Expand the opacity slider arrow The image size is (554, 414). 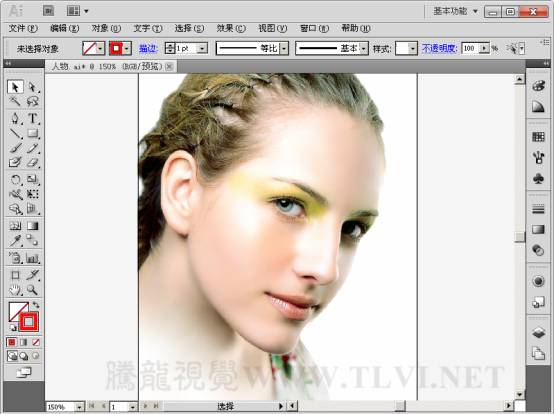click(484, 48)
